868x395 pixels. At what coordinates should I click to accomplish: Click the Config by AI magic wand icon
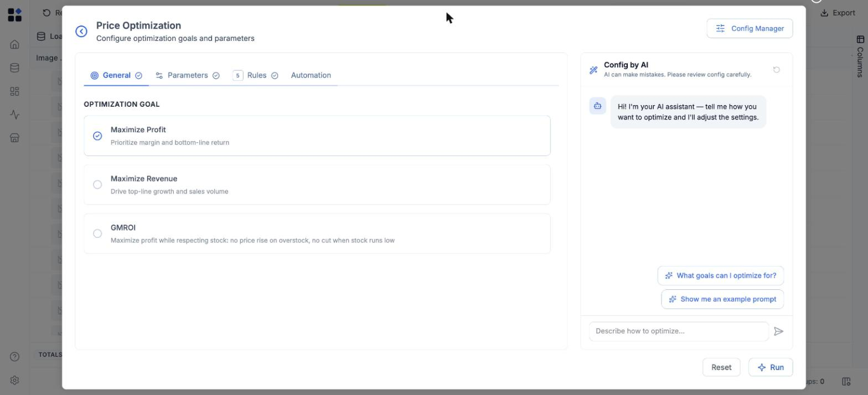click(x=593, y=70)
